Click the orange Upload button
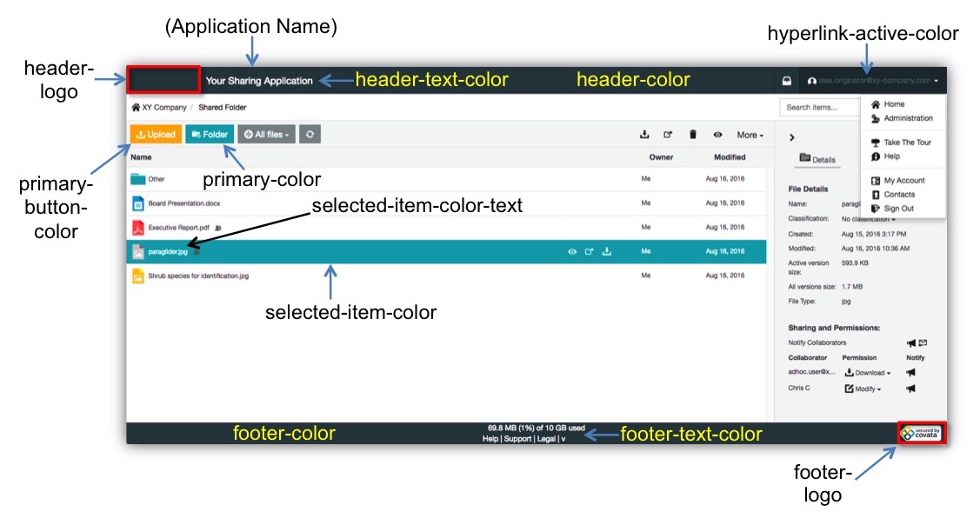This screenshot has width=980, height=525. (156, 135)
